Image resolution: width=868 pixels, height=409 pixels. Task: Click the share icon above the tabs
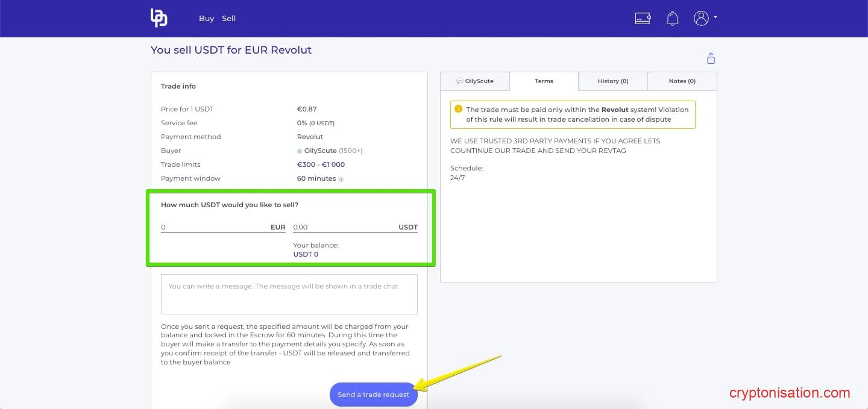(711, 58)
